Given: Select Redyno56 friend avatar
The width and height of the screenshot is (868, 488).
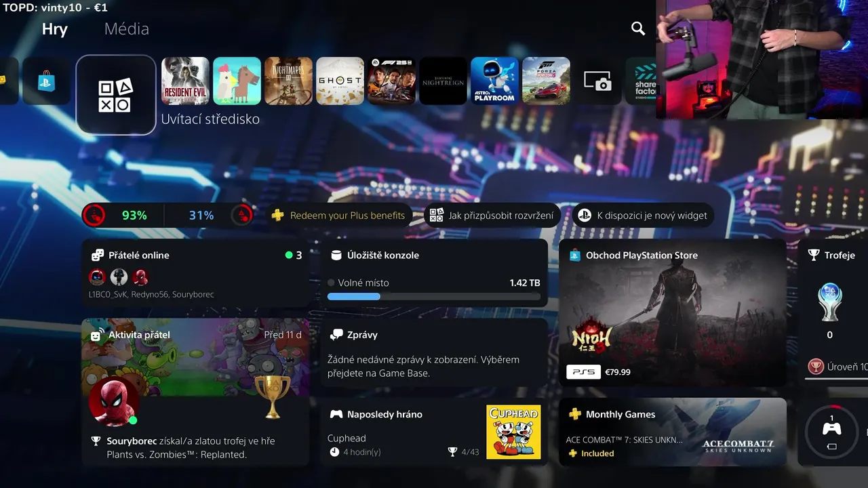Looking at the screenshot, I should 119,277.
